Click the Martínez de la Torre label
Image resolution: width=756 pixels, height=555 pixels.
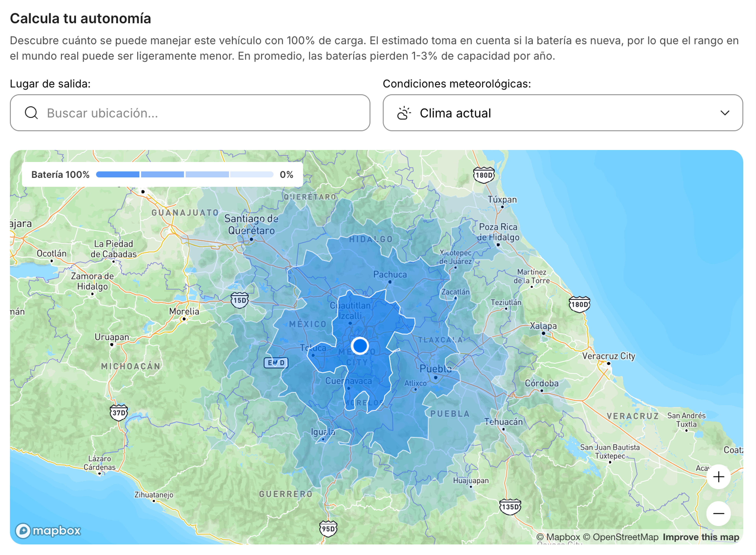tap(531, 276)
